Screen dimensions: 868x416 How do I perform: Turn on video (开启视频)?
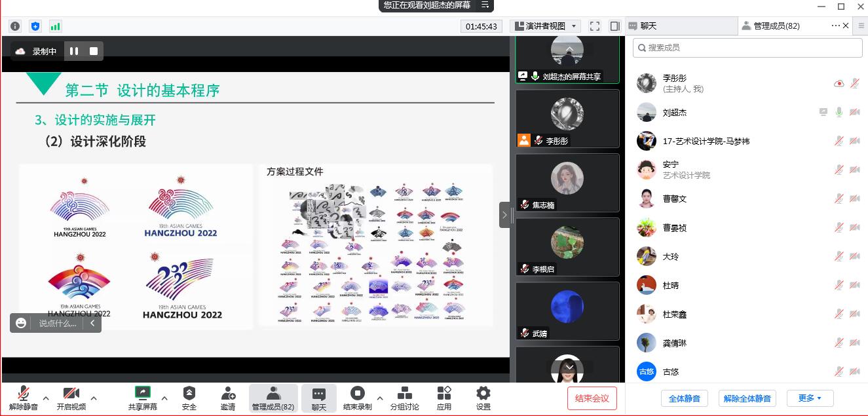click(71, 393)
